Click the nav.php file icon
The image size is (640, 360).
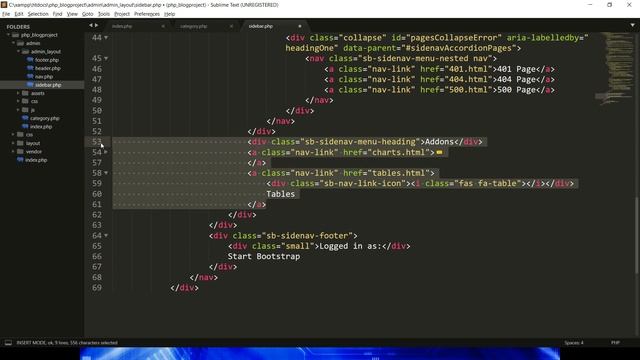[30, 77]
